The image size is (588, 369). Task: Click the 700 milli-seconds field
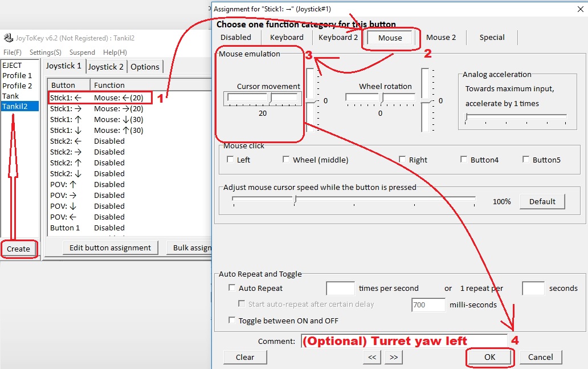pos(428,305)
